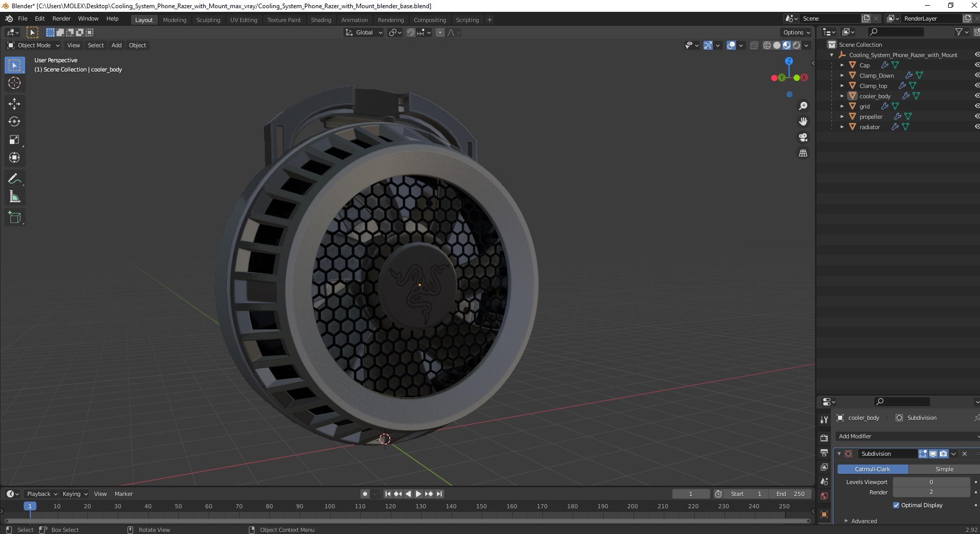Select the Rotate tool
This screenshot has height=534, width=980.
(14, 122)
